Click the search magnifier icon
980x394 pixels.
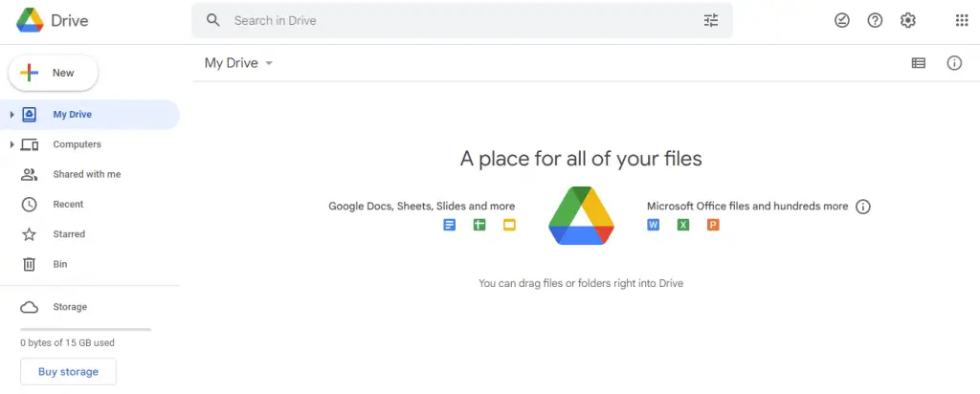213,21
